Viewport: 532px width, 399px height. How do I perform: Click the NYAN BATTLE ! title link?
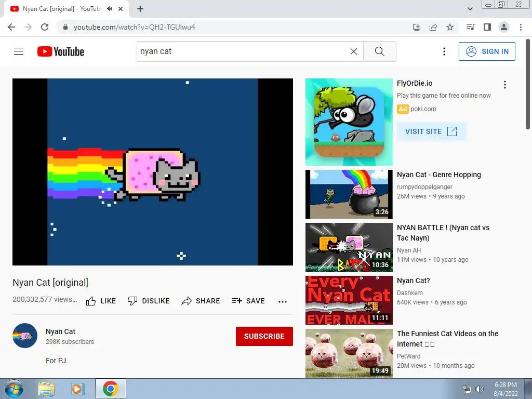pyautogui.click(x=443, y=233)
